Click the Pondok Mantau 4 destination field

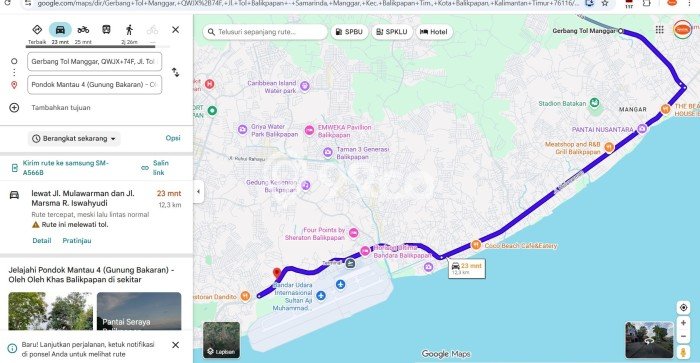[x=95, y=84]
